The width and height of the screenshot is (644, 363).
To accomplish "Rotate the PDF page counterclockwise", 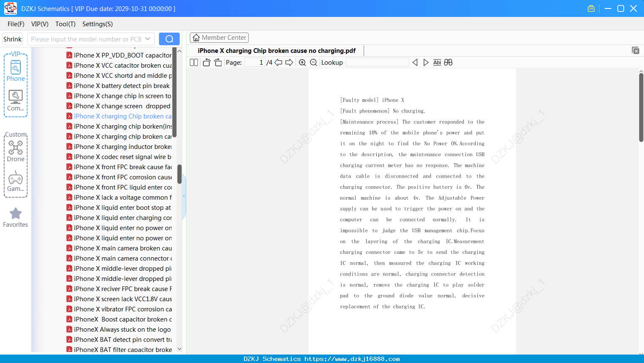I will tap(206, 63).
